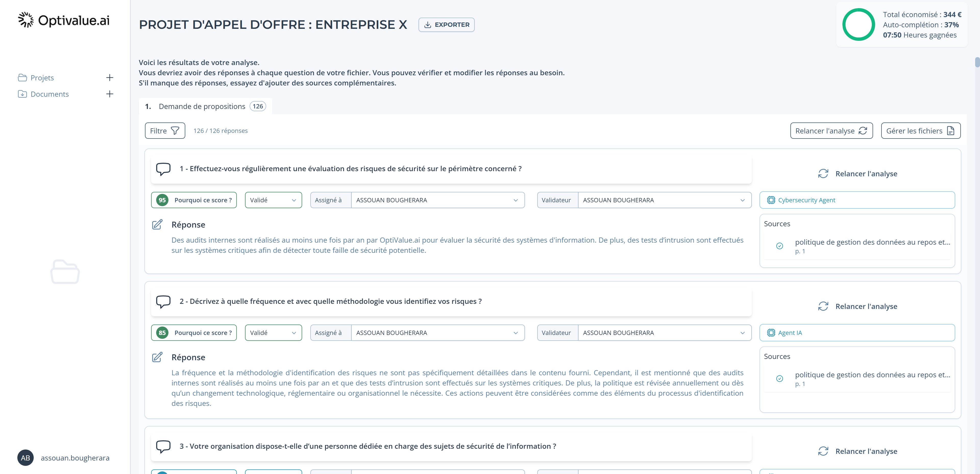Screen dimensions: 980x474
Task: Open the Filtre menu
Action: tap(164, 130)
